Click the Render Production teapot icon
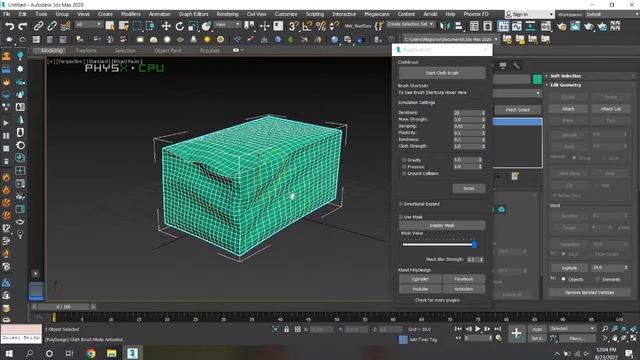The image size is (640, 360). (x=589, y=26)
